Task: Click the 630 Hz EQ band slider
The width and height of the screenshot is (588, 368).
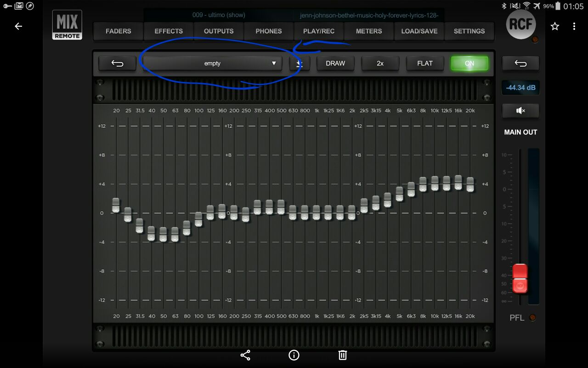Action: pos(293,213)
